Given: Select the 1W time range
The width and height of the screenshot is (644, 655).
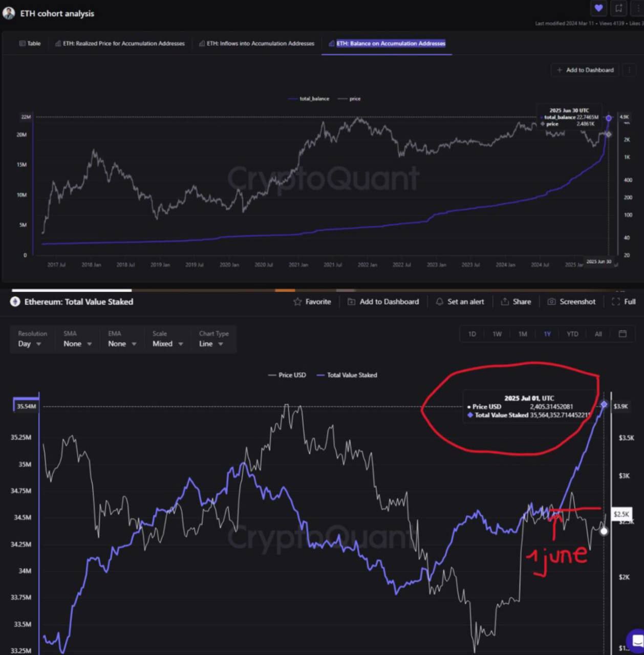Looking at the screenshot, I should [x=497, y=334].
